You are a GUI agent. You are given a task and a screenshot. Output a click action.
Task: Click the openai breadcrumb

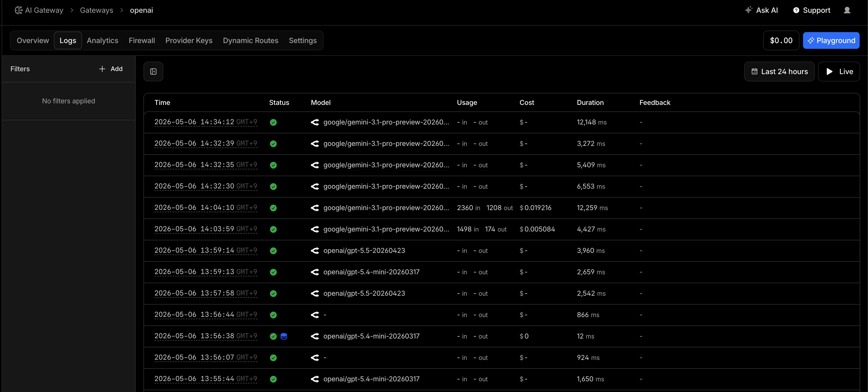pos(142,10)
